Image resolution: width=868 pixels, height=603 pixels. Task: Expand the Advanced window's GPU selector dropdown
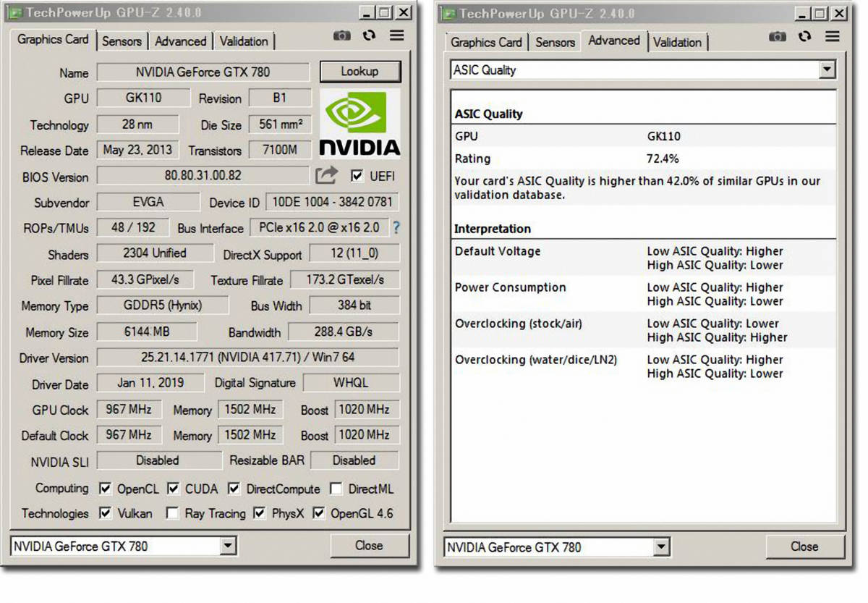pyautogui.click(x=663, y=547)
